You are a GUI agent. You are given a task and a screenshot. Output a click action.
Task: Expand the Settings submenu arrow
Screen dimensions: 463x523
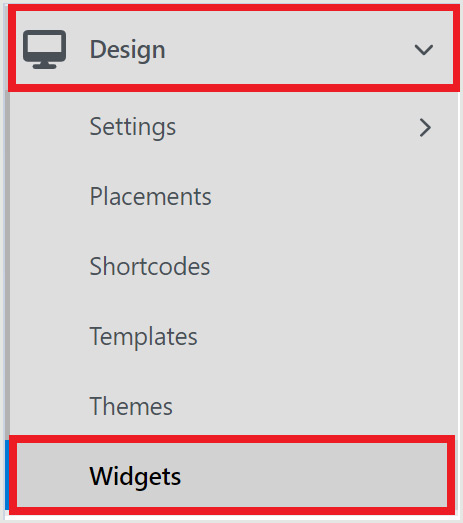(x=425, y=127)
